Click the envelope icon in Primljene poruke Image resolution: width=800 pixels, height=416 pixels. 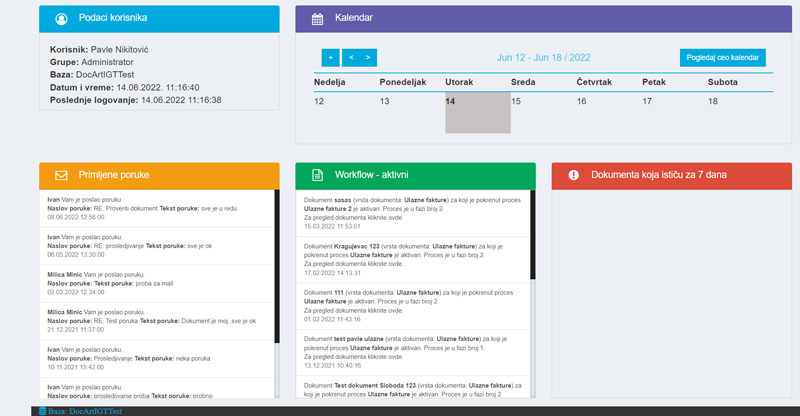[x=61, y=175]
